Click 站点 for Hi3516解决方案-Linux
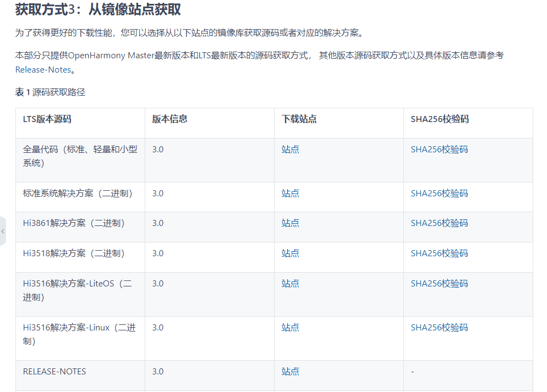This screenshot has width=547, height=392. click(290, 327)
